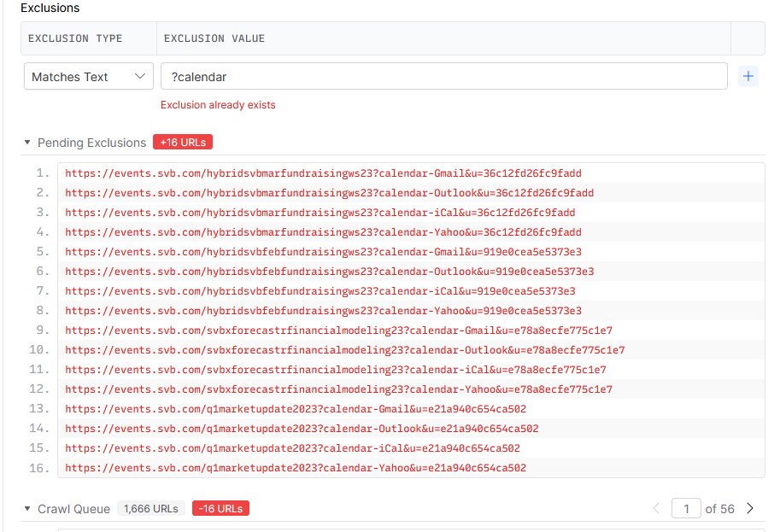The image size is (780, 532).
Task: Click the ?calendar exclusion value field
Action: point(443,77)
